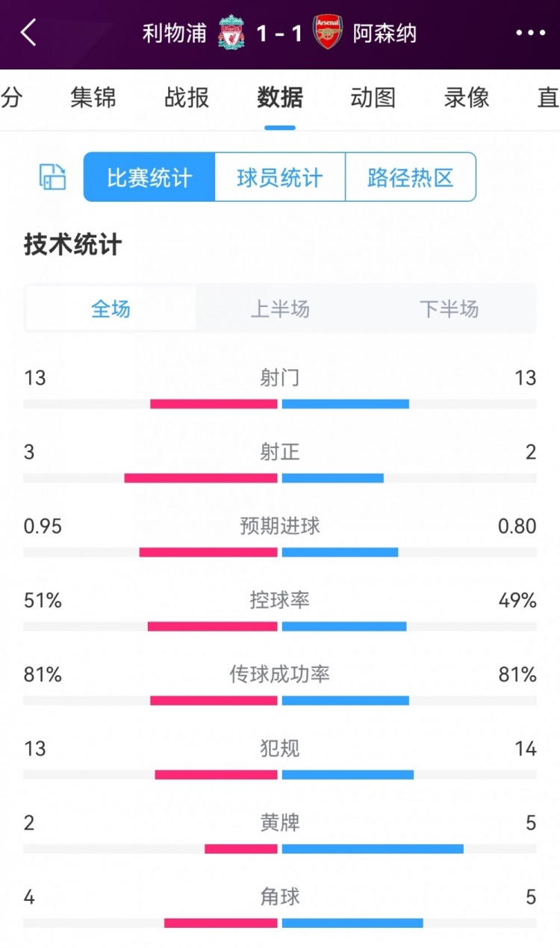Open the 路径热区 heatmap view
This screenshot has width=560, height=948.
click(411, 176)
